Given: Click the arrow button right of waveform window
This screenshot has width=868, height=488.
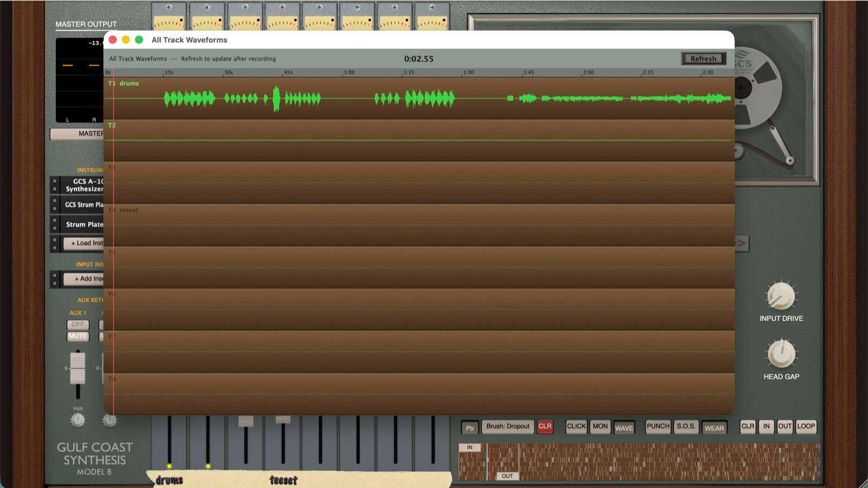Looking at the screenshot, I should coord(741,243).
